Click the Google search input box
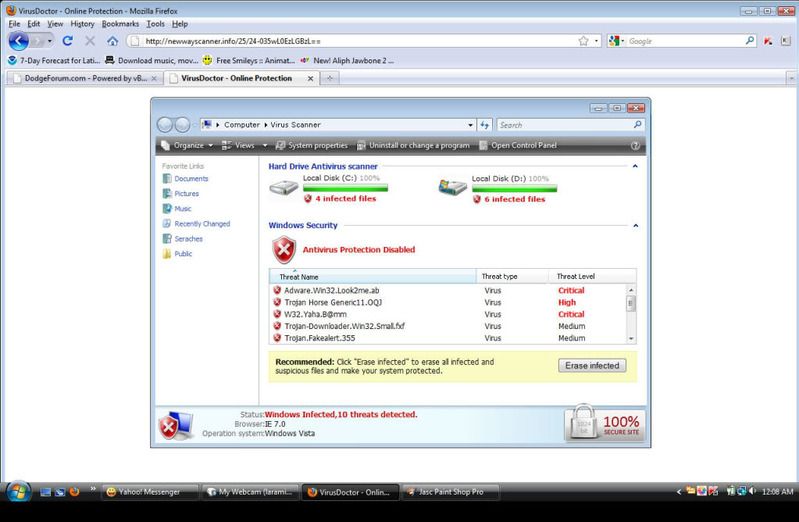This screenshot has height=522, width=799. point(685,41)
